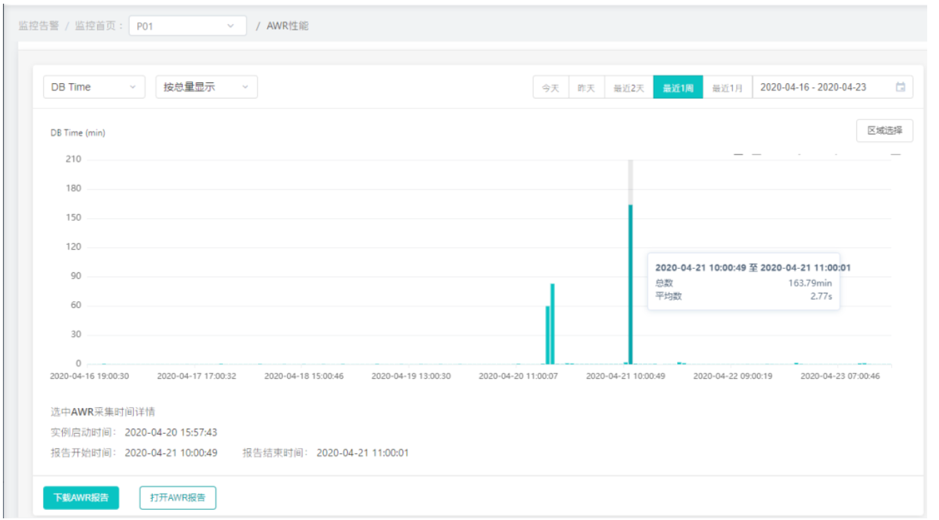
Task: Click the 打开AWR报告 button
Action: (x=177, y=497)
